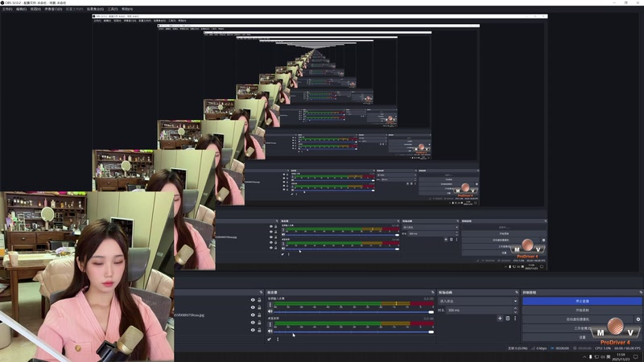Pop out the transitions dock panel icon
This screenshot has width=644, height=362.
[517, 292]
